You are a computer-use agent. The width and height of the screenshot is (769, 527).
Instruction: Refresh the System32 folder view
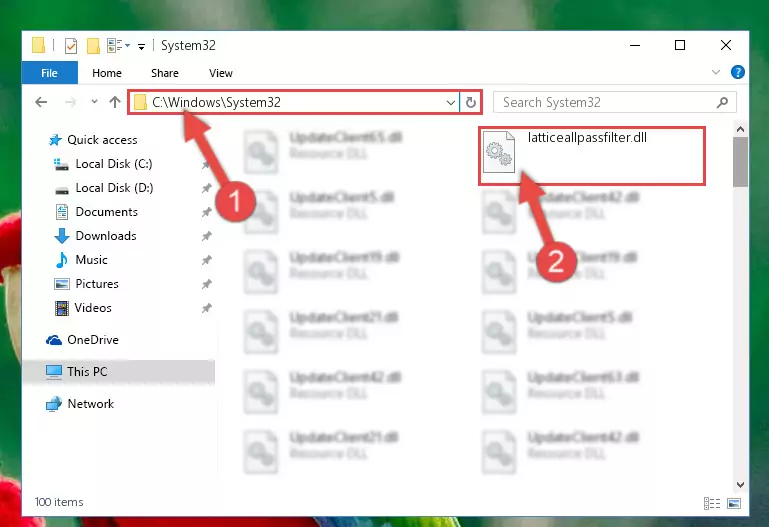tap(470, 102)
